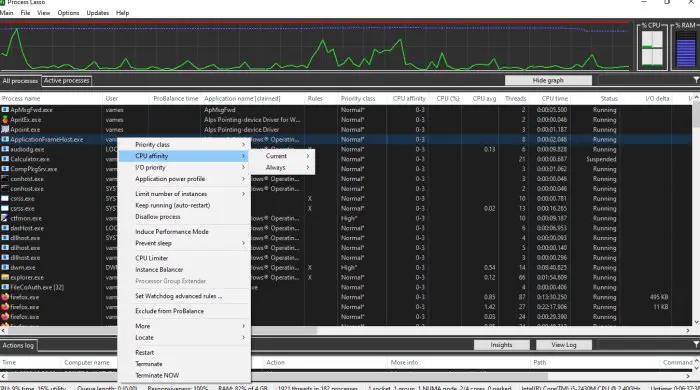The image size is (700, 390).
Task: Click the Calculator.exe process icon
Action: click(x=5, y=159)
